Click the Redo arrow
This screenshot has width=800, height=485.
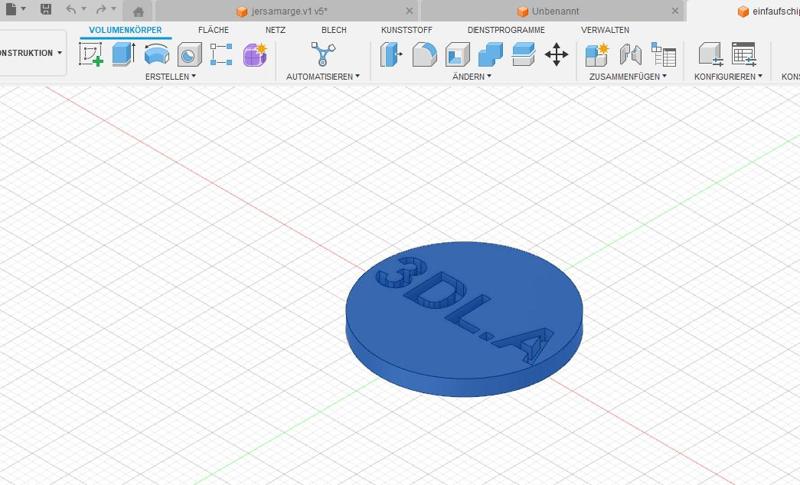(101, 9)
